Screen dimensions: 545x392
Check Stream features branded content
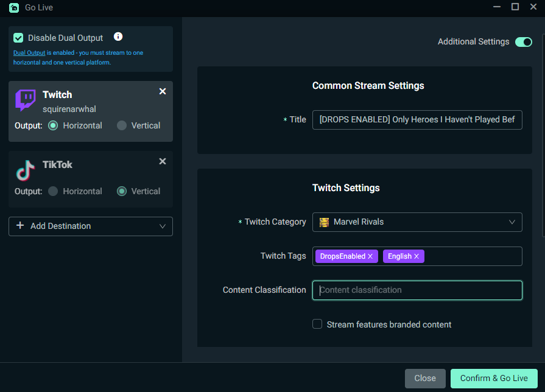pyautogui.click(x=317, y=324)
